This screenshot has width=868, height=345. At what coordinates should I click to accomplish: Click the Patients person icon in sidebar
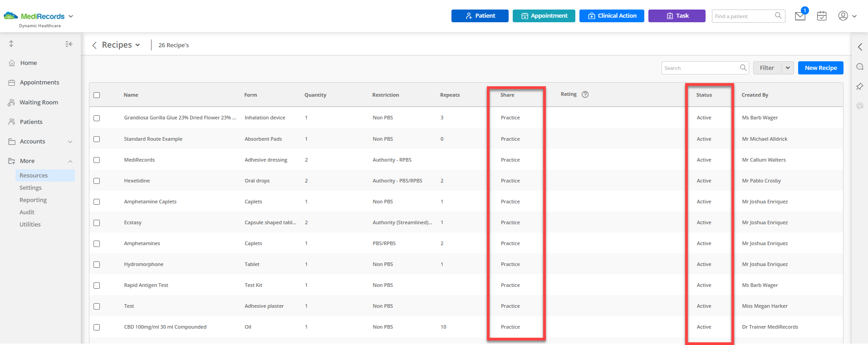(12, 122)
